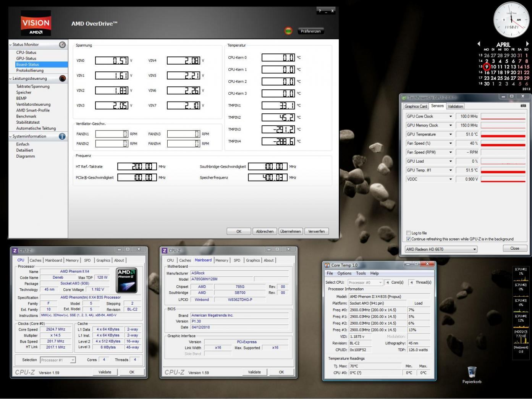Image resolution: width=532 pixels, height=399 pixels.
Task: Click the analog clock gadget
Action: click(x=511, y=20)
